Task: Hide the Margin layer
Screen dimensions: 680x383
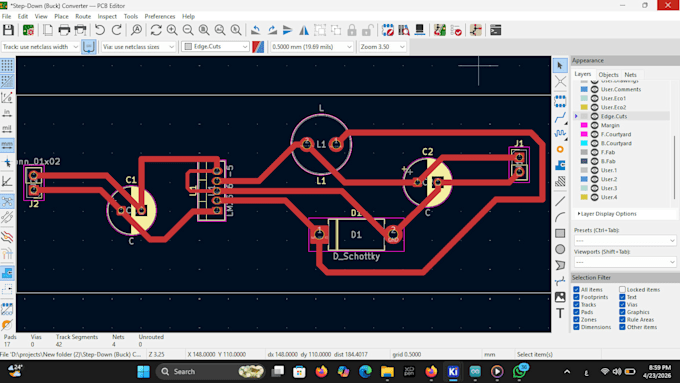Action: point(595,125)
